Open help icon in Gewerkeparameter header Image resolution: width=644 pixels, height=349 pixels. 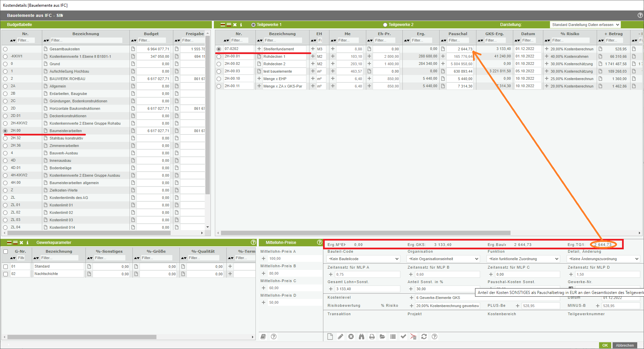click(253, 242)
